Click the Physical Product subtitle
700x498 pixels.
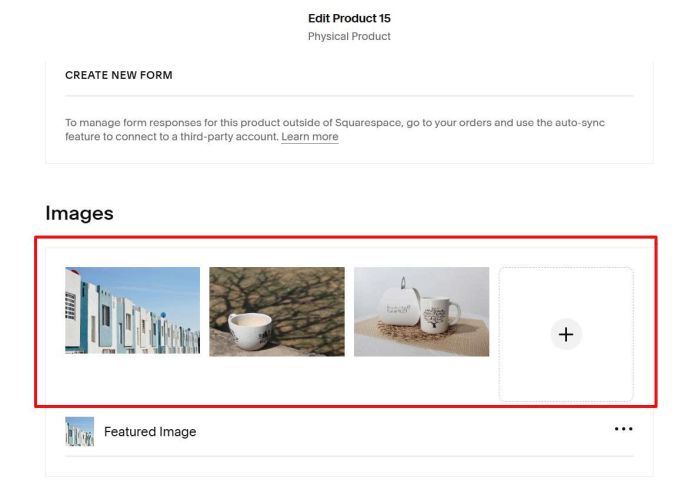(349, 37)
